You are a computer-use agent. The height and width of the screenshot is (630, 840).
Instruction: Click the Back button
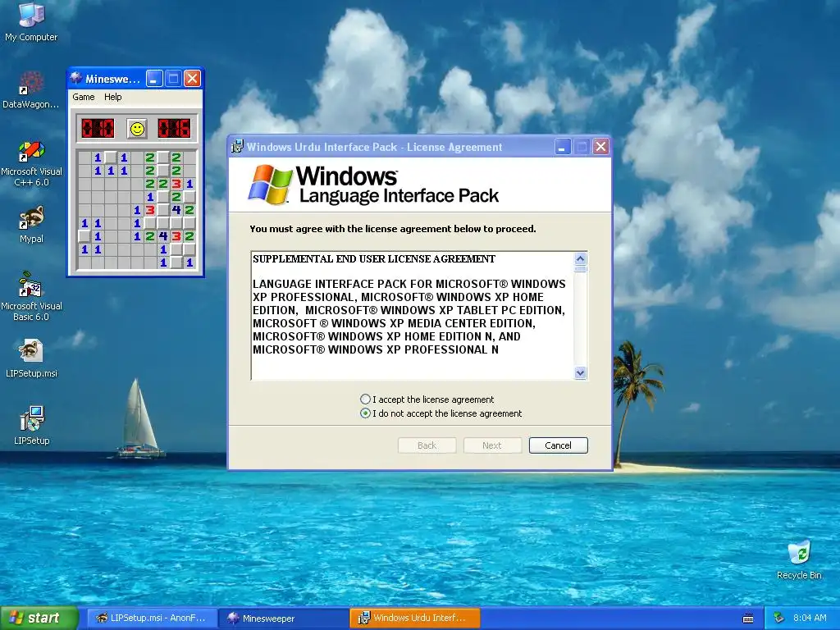click(x=427, y=445)
